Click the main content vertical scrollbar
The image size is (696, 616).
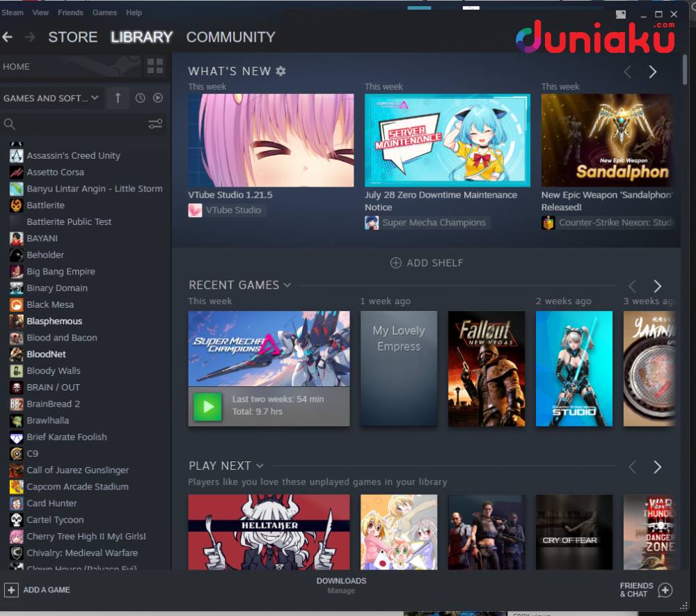[685, 70]
